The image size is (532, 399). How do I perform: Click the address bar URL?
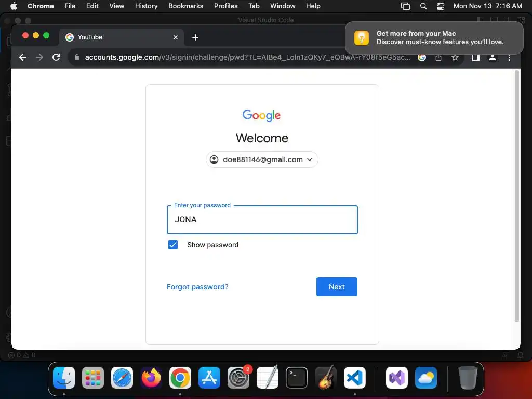tap(247, 57)
